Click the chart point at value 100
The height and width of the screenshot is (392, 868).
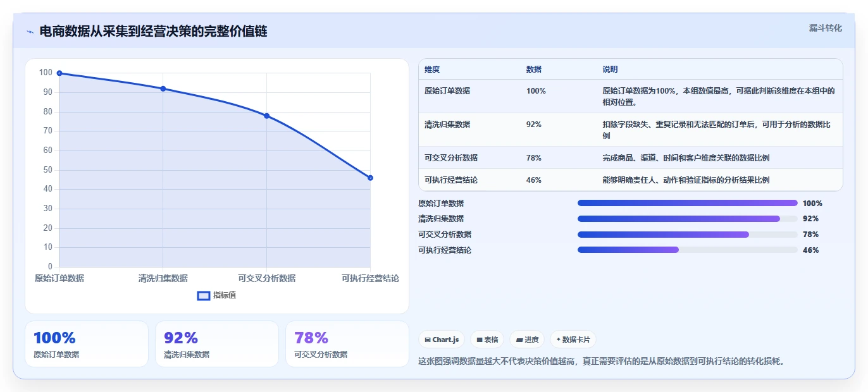[x=59, y=73]
